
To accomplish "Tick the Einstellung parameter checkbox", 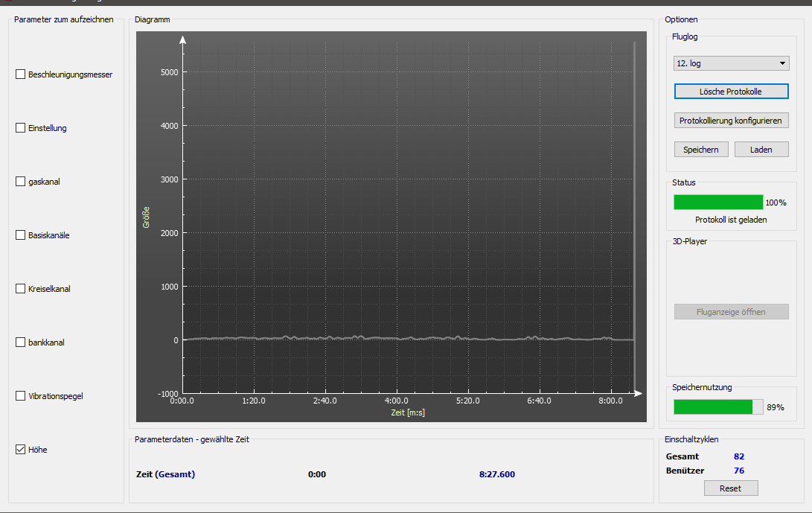I will coord(21,128).
